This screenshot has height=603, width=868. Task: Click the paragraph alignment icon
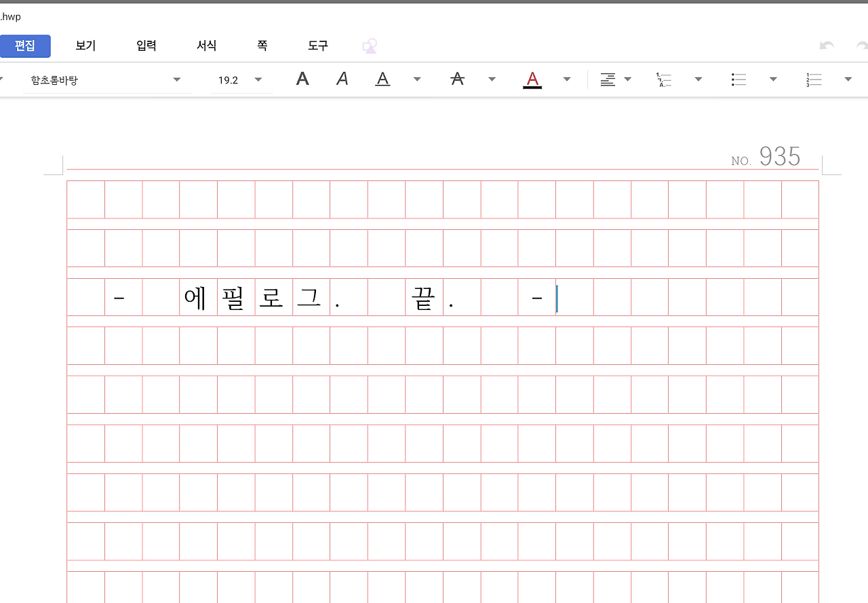(x=608, y=80)
